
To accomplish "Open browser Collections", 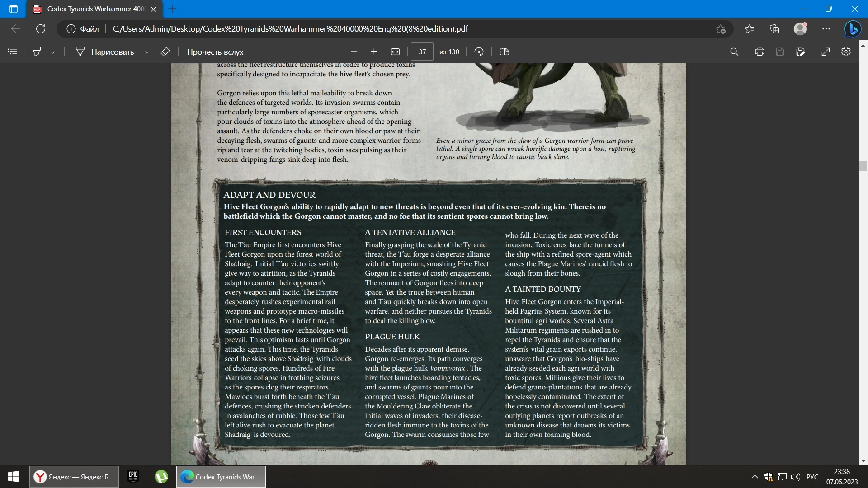I will pyautogui.click(x=774, y=29).
